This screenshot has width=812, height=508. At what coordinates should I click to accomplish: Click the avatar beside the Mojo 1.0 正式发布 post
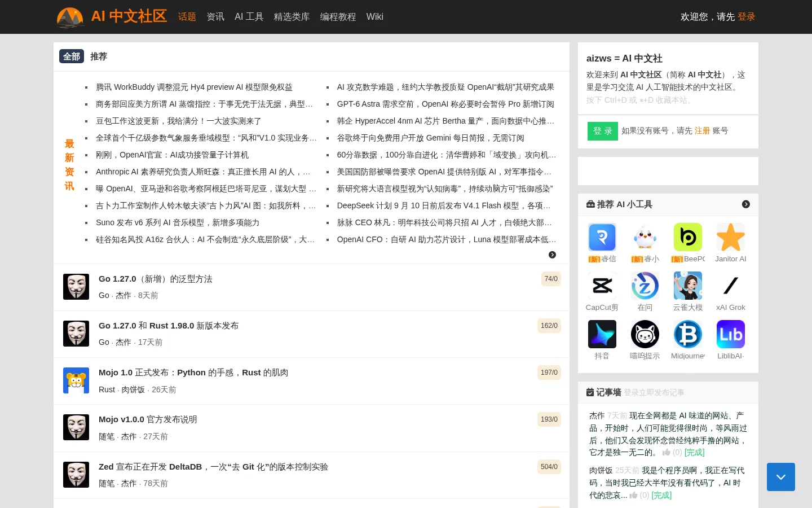[x=76, y=380]
